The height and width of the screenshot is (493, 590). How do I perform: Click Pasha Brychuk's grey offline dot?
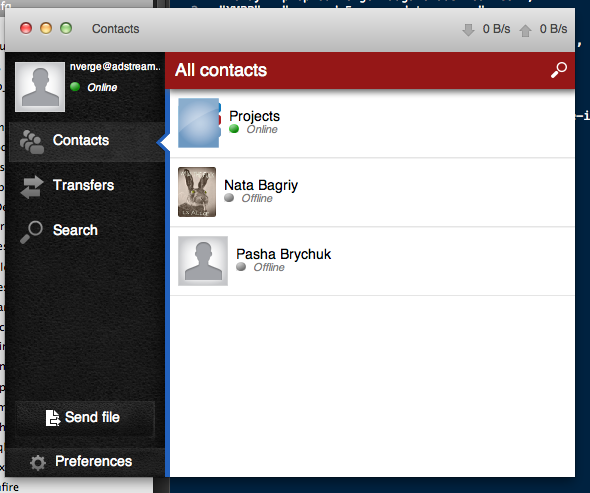(241, 267)
